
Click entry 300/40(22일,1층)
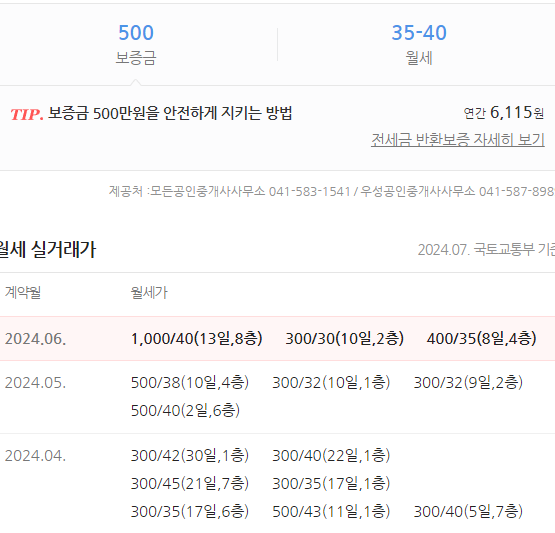click(331, 455)
